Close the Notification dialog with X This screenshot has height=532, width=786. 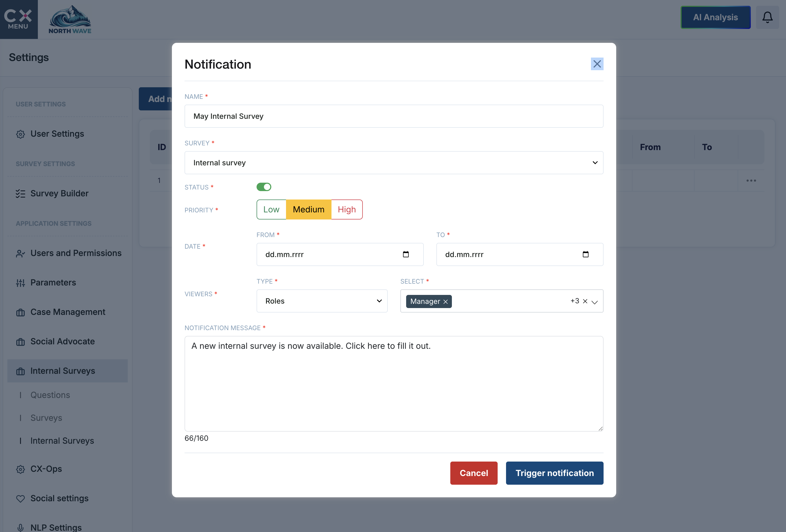click(597, 64)
